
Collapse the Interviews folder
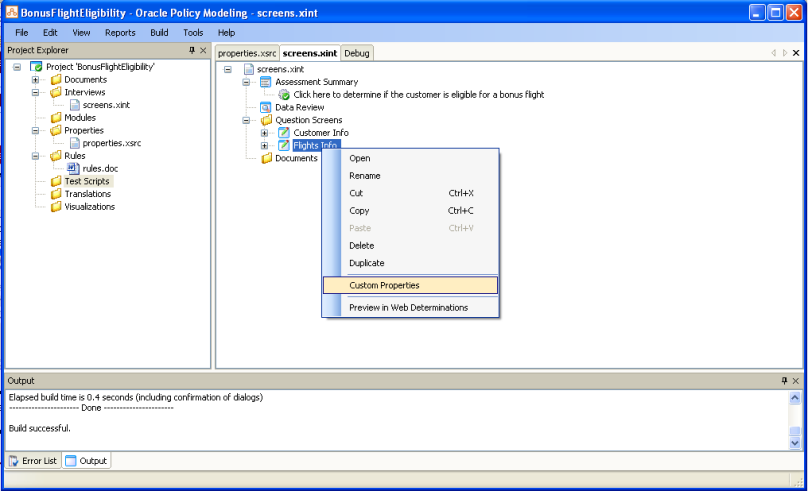(36, 92)
